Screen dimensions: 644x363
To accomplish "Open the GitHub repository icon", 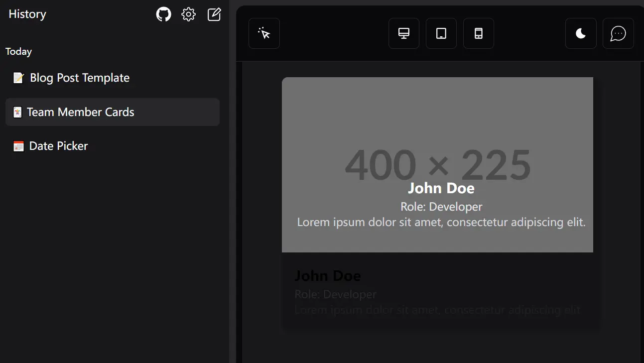I will (163, 14).
